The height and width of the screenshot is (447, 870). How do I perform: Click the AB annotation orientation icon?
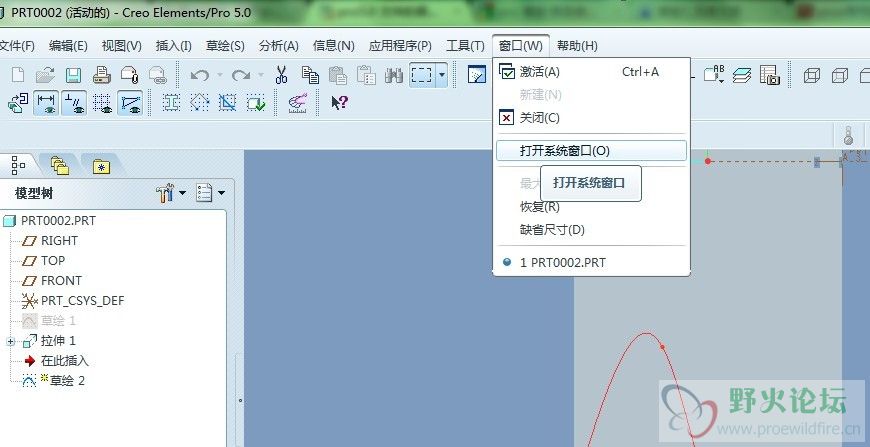pyautogui.click(x=714, y=75)
